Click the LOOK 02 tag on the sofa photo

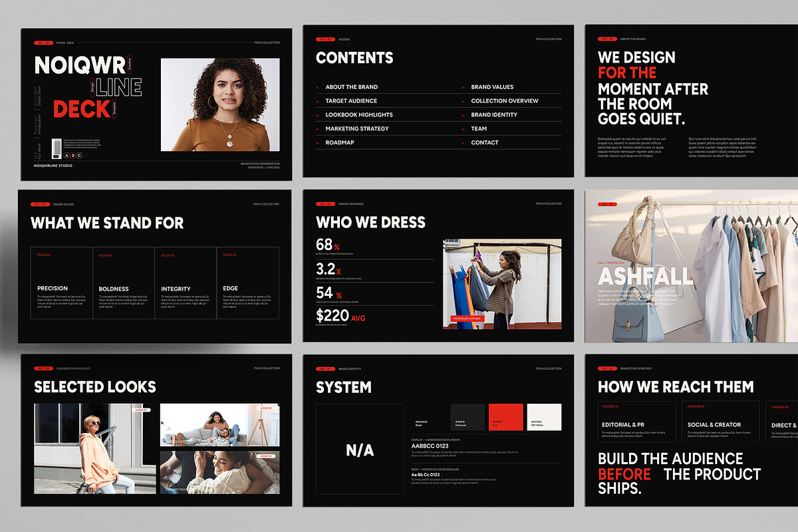point(266,408)
